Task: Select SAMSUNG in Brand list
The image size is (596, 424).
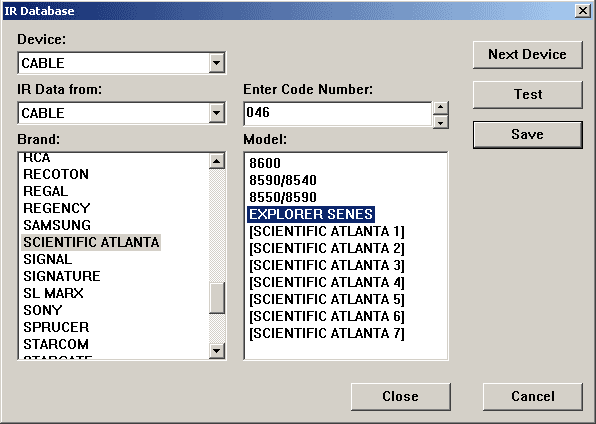Action: [x=57, y=225]
